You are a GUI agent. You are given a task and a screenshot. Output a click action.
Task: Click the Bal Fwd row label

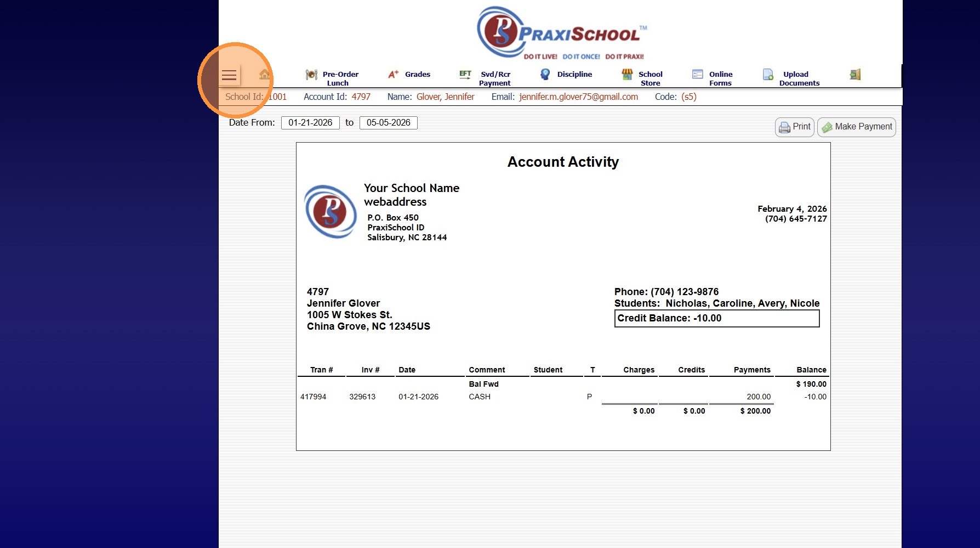pos(483,385)
